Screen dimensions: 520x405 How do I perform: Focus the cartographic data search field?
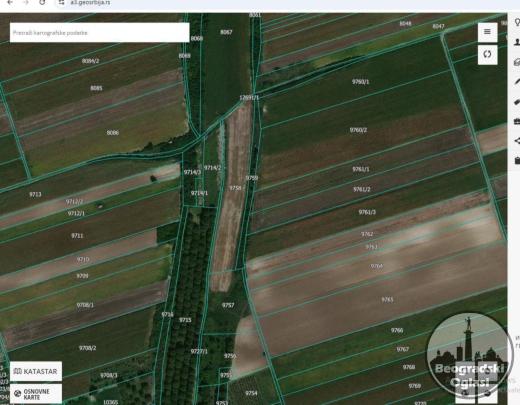[x=100, y=33]
